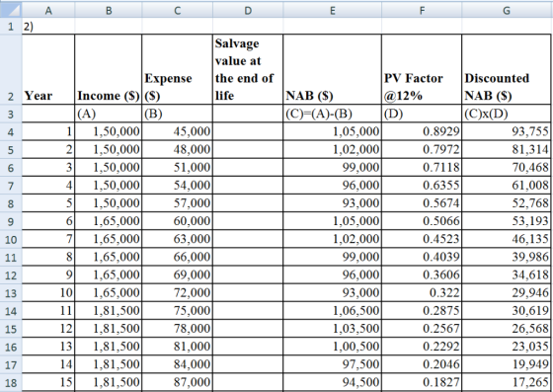Screen dimensions: 553x392
Task: Click the '(C)x(D)' label cell
Action: [507, 114]
